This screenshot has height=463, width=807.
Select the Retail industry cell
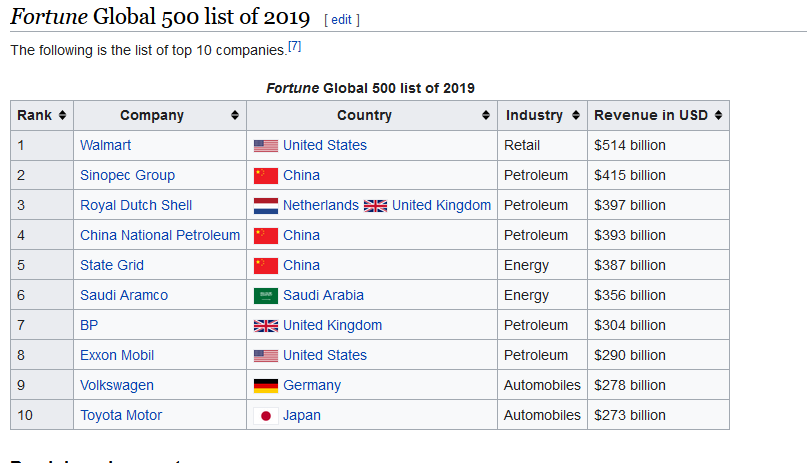click(542, 145)
